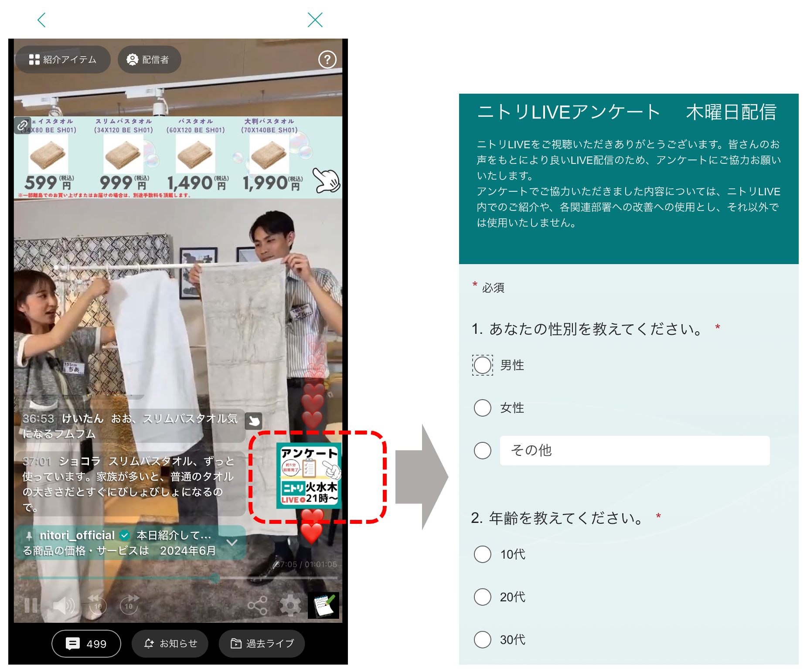The width and height of the screenshot is (807, 672).
Task: Select the 男性 gender option
Action: pos(483,365)
